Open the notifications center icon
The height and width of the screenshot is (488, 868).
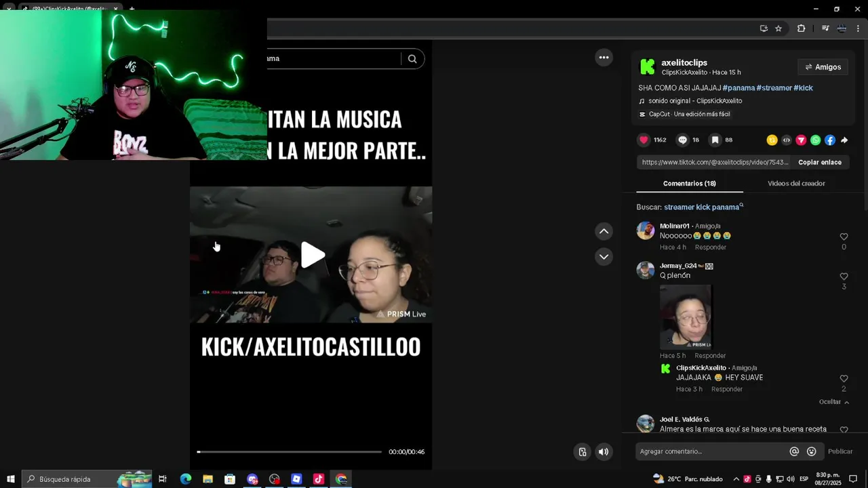pos(853,479)
